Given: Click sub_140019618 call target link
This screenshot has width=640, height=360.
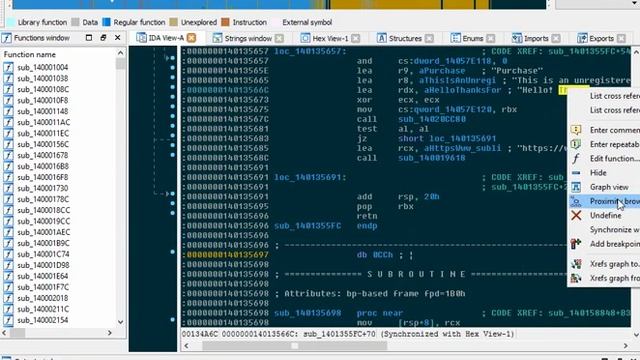Looking at the screenshot, I should coord(432,158).
